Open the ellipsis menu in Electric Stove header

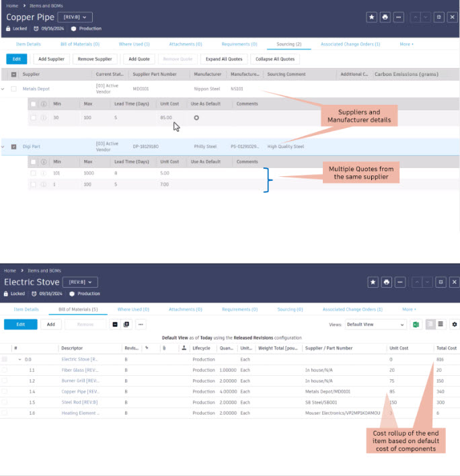click(400, 282)
